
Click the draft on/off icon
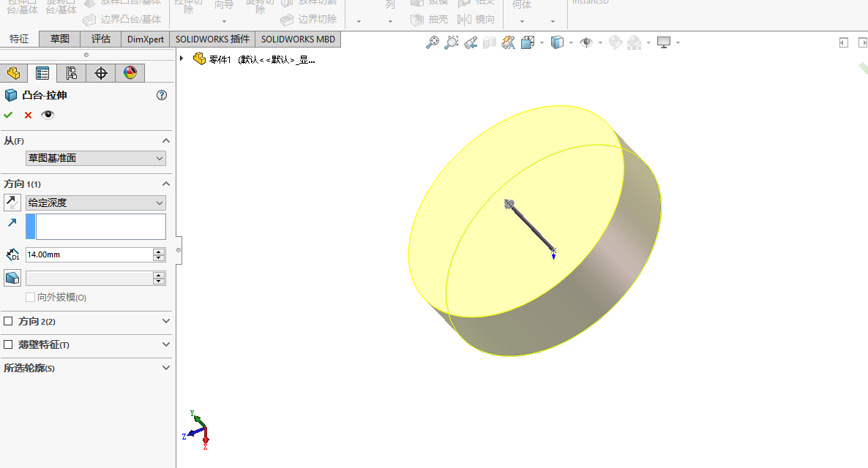(x=12, y=278)
